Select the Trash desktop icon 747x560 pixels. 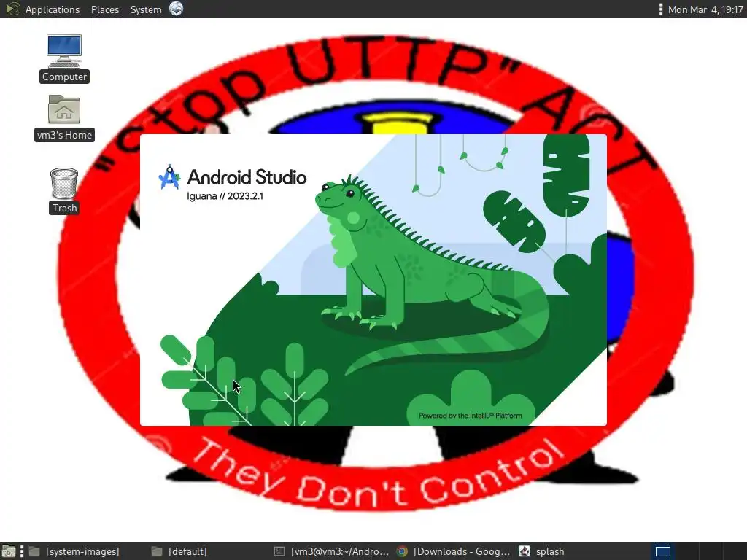64,190
